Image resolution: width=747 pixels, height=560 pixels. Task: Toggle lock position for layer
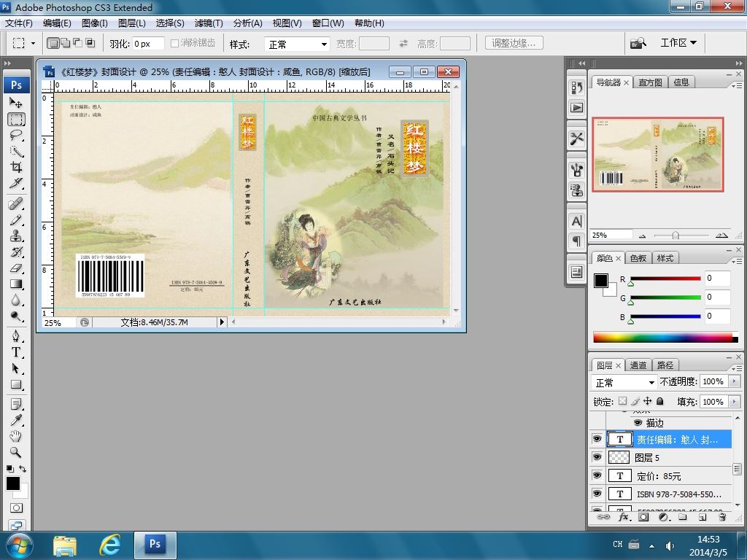648,401
